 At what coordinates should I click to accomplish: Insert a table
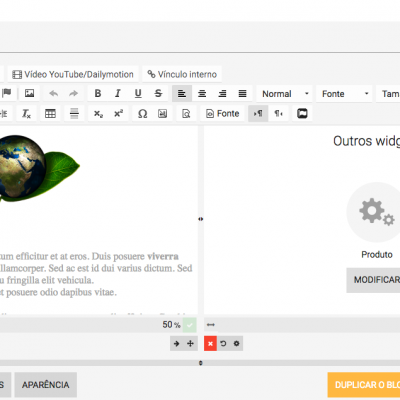click(50, 114)
